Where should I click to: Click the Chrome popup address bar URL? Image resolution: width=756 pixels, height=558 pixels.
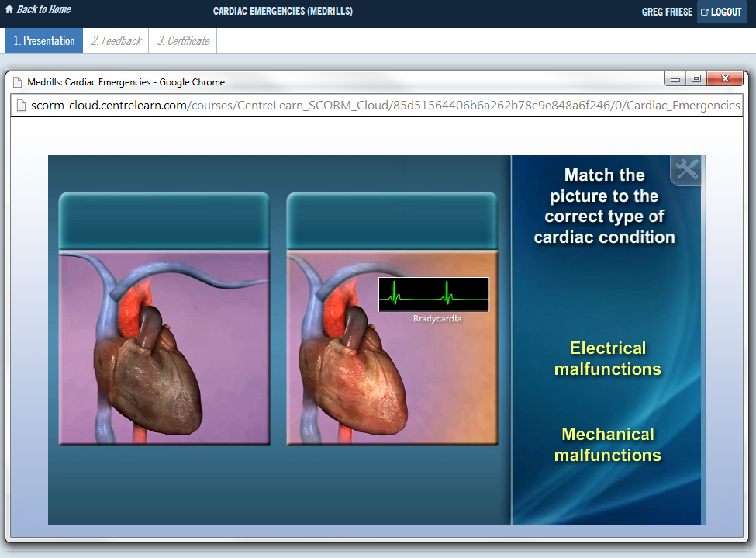pos(385,106)
